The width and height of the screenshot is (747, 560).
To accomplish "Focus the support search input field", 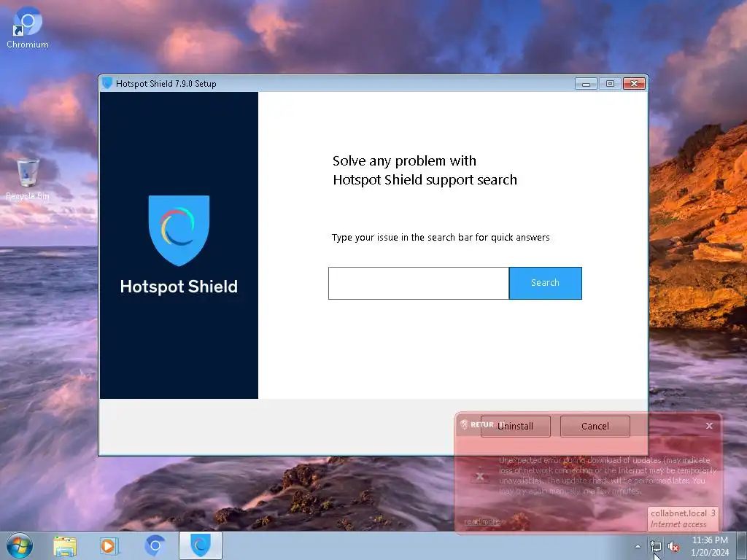I will 419,283.
